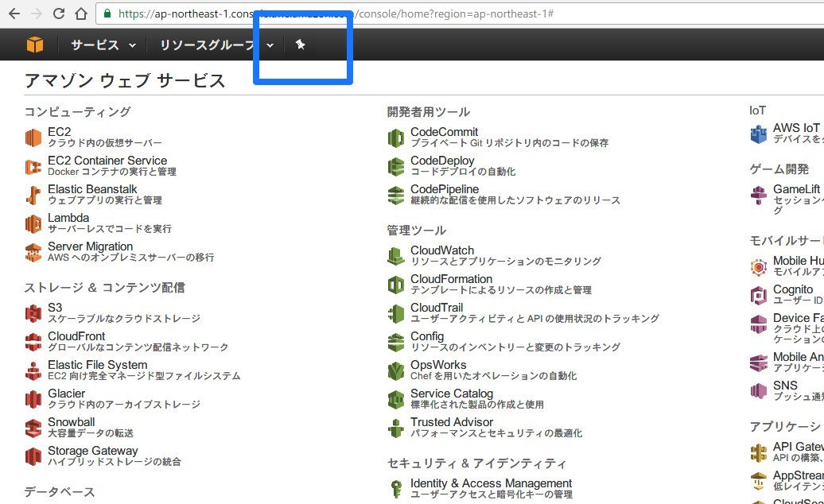Image resolution: width=824 pixels, height=504 pixels.
Task: Click the Server Migration icon
Action: [x=33, y=252]
